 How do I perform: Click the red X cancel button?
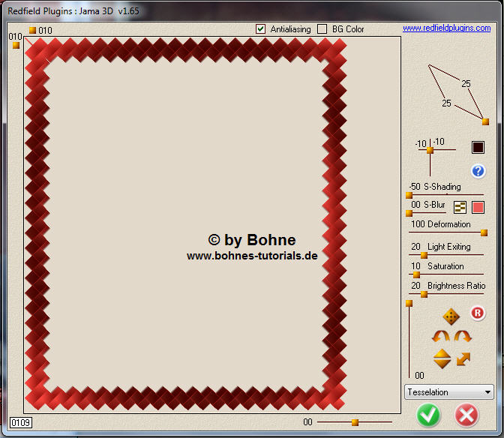point(466,414)
